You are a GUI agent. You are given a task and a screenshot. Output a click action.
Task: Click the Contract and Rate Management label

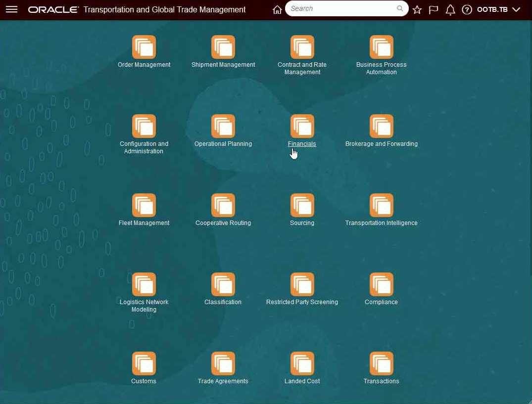[302, 68]
